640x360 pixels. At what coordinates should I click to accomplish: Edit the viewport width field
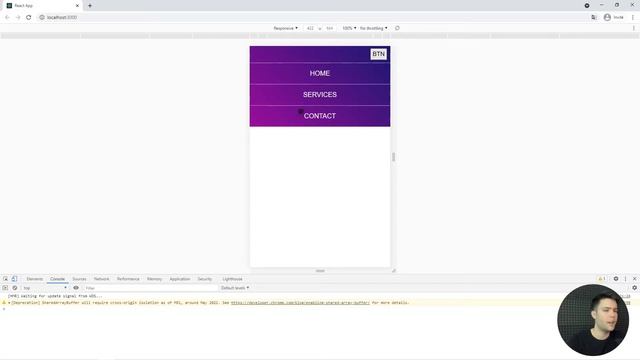click(x=310, y=28)
